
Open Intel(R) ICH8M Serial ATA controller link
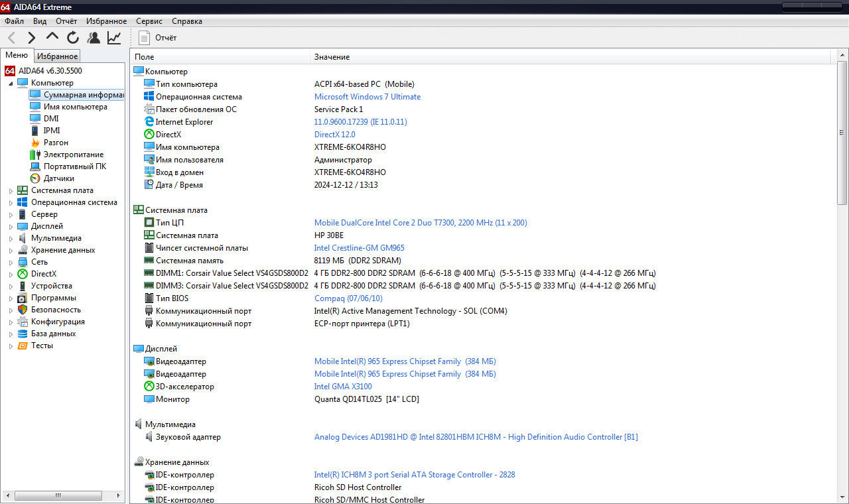coord(415,475)
